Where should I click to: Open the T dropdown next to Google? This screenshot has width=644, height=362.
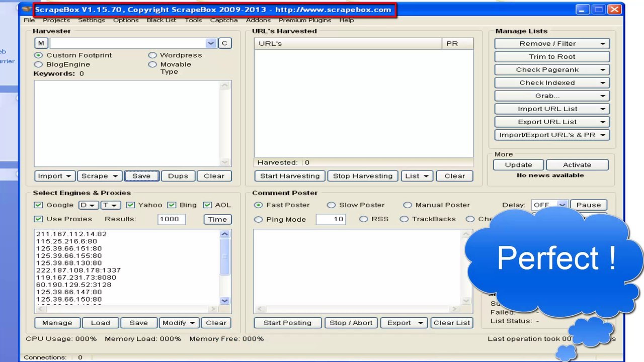coord(111,205)
